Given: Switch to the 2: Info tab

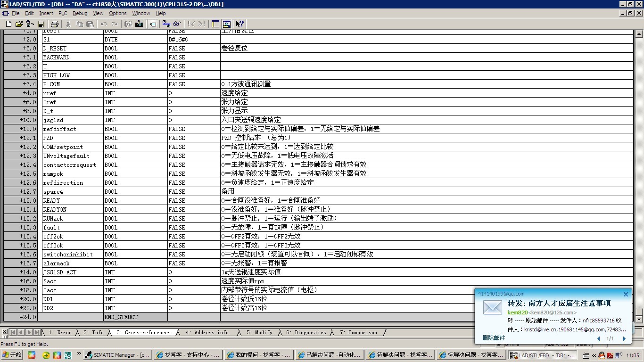Looking at the screenshot, I should click(x=93, y=332).
